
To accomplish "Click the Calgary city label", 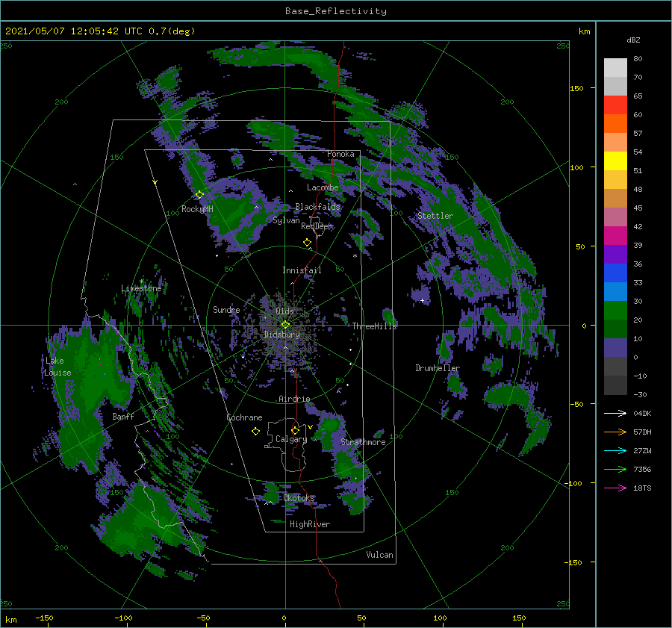I will (291, 439).
